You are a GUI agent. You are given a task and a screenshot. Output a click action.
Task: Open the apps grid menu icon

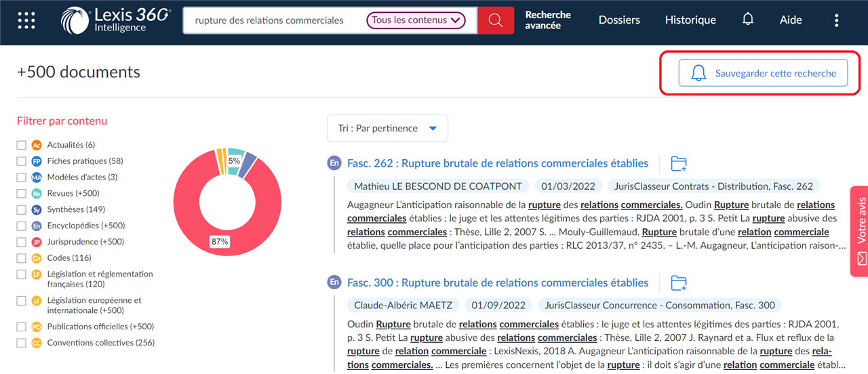(26, 20)
